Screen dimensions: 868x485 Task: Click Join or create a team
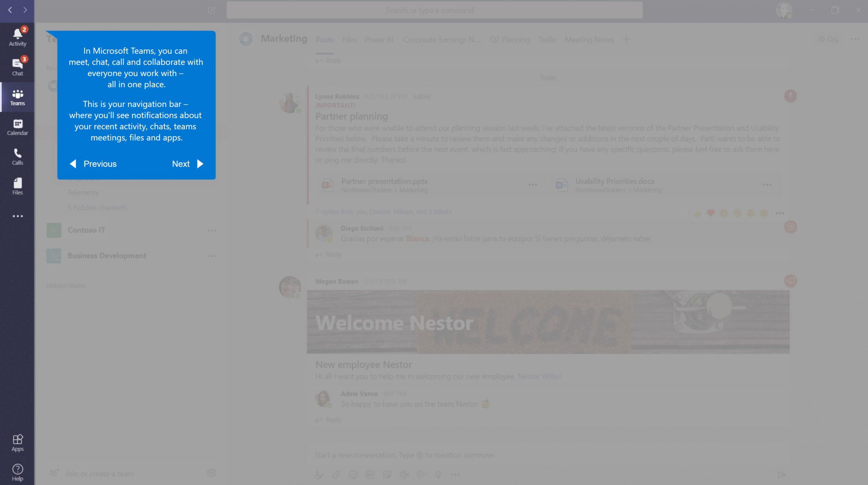click(x=99, y=473)
